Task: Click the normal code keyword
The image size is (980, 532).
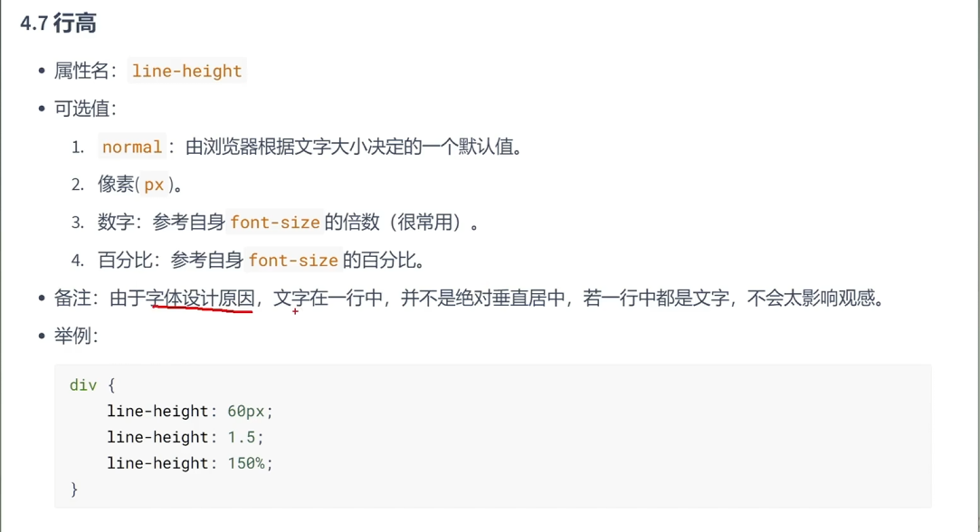Action: click(132, 147)
